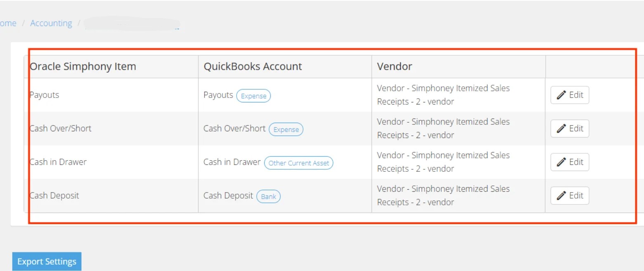Click the pencil icon for Cash Deposit row
The image size is (644, 271).
[562, 195]
